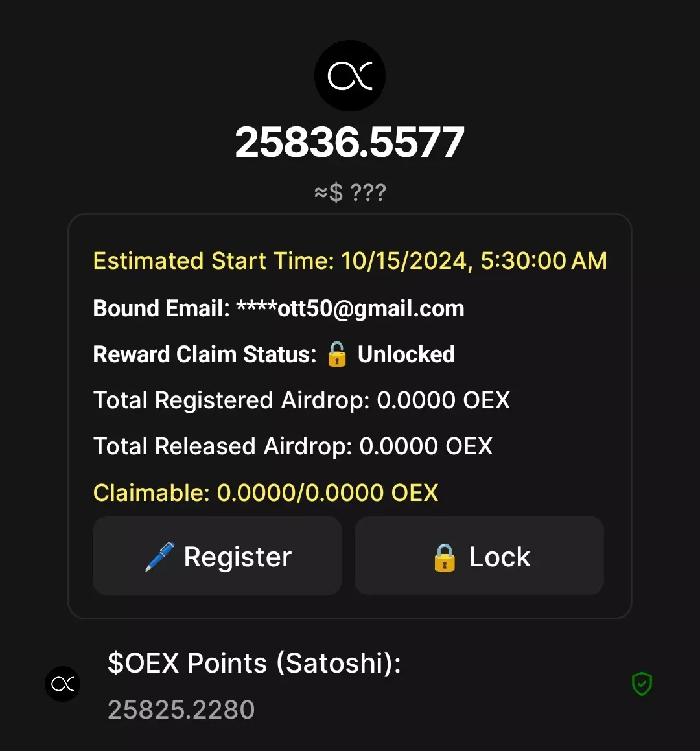Screen dimensions: 700x751
Task: Click the $OEX Points (Satoshi) label
Action: pyautogui.click(x=255, y=664)
